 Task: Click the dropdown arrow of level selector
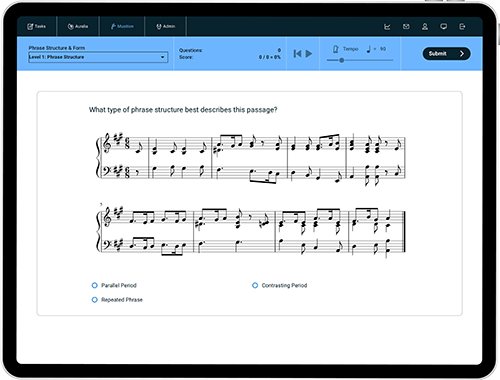163,57
